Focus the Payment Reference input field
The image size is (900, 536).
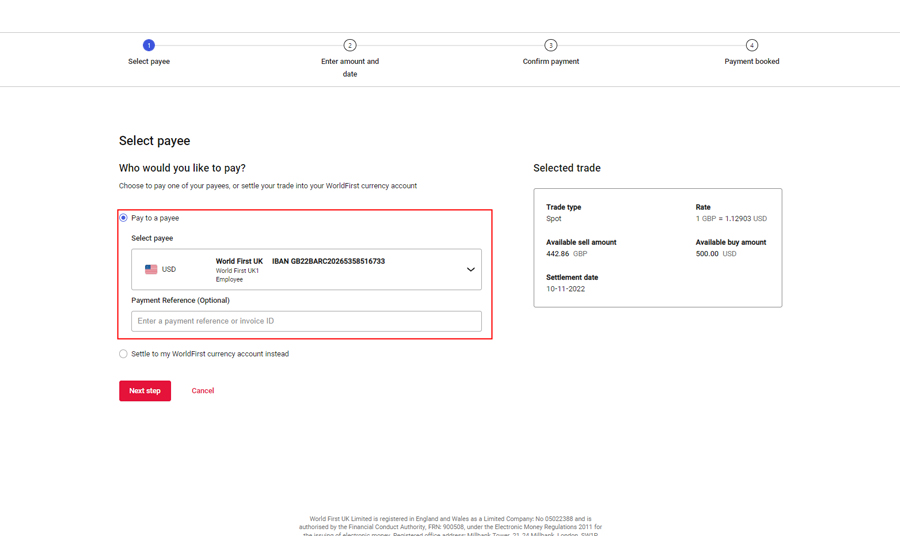[306, 321]
